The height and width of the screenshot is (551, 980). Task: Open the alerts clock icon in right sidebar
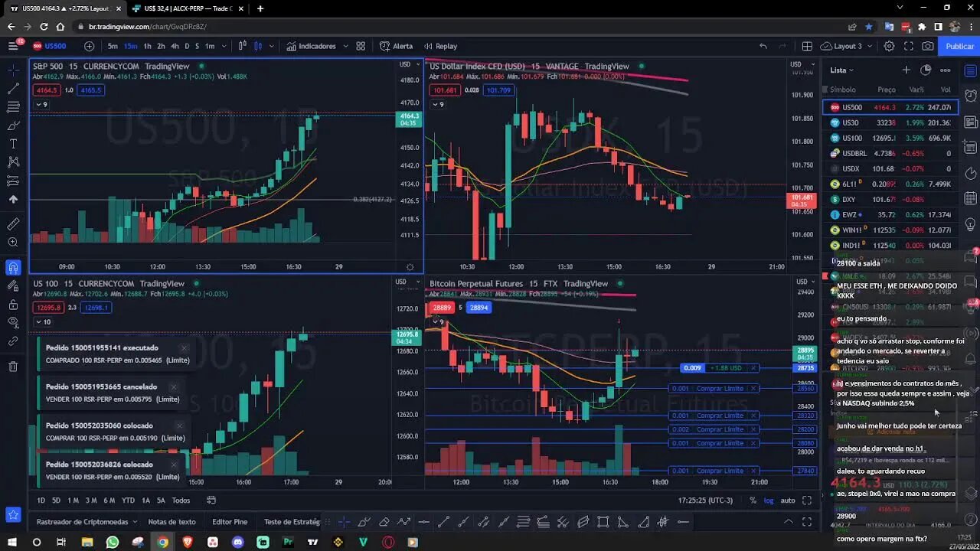971,96
